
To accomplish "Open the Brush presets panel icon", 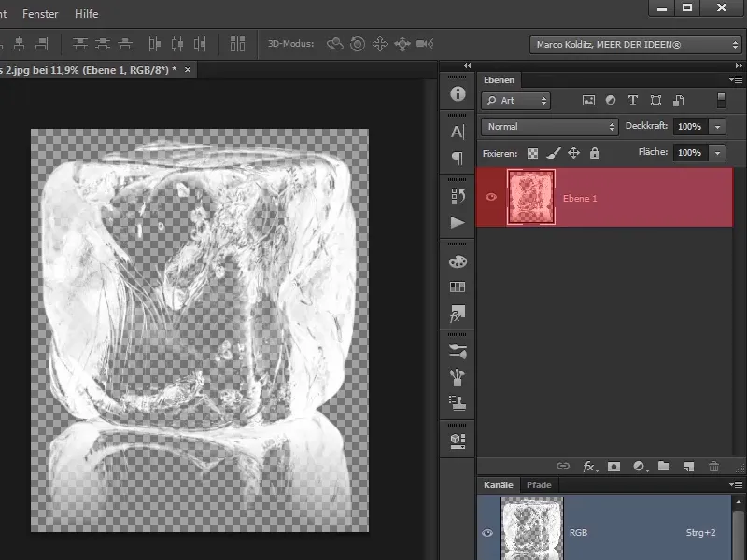I will (458, 351).
